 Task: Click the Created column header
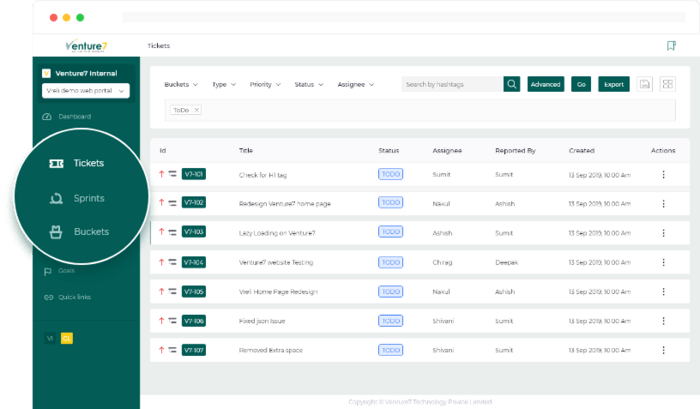pyautogui.click(x=581, y=150)
